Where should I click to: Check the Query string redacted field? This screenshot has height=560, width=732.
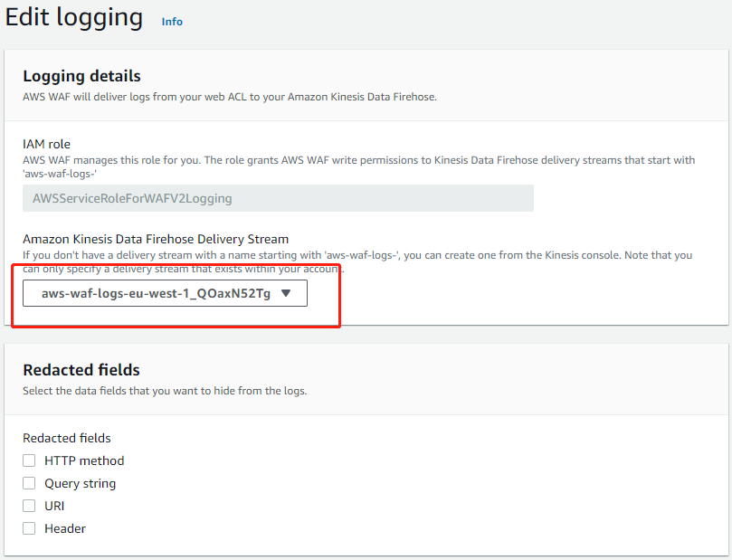tap(29, 483)
